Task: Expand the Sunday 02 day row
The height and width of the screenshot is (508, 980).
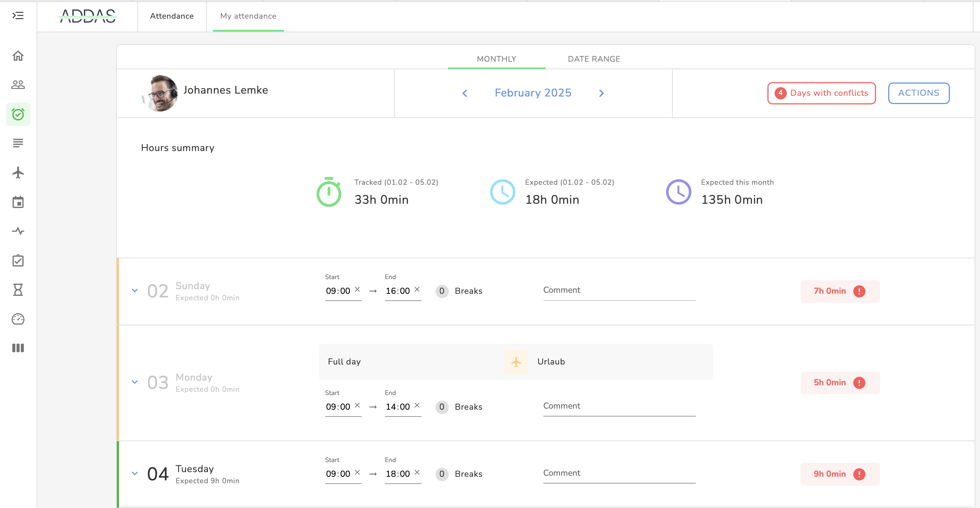Action: coord(135,291)
